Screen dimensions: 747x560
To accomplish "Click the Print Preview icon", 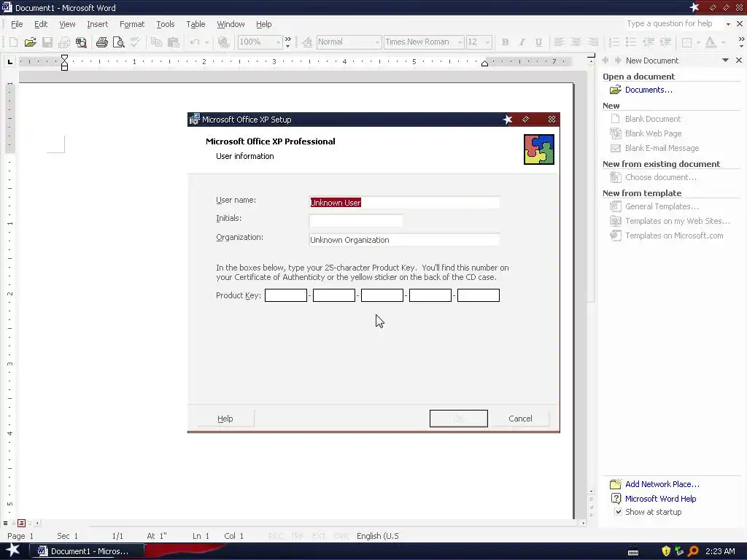I will click(x=118, y=42).
